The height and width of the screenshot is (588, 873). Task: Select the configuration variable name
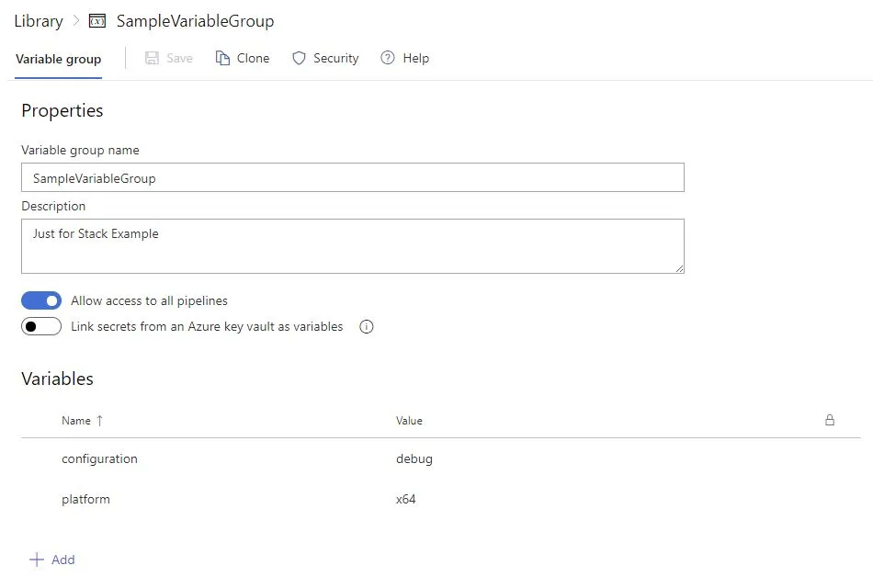[99, 458]
